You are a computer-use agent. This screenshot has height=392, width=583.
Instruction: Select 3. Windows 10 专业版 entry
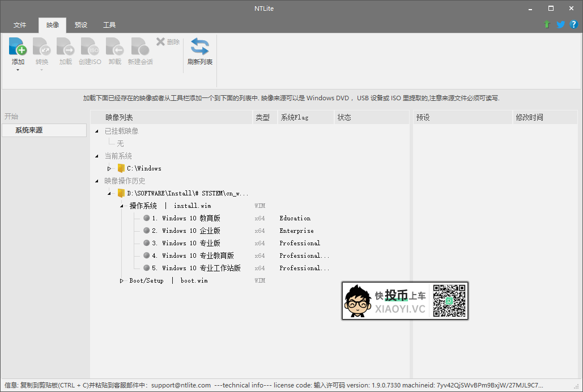click(186, 243)
